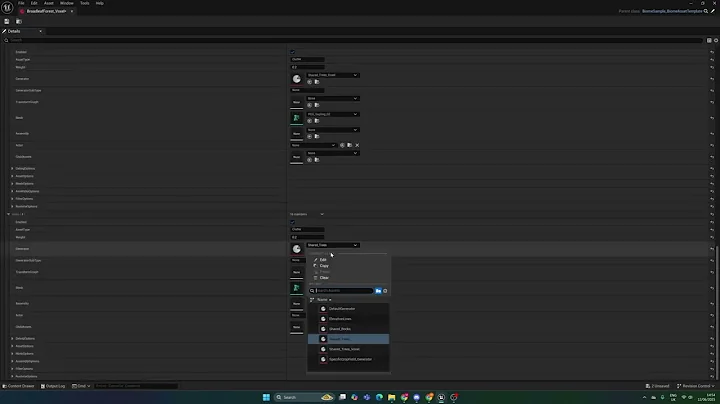Choose highlighted Shared_Trees in asset list
Image resolution: width=720 pixels, height=404 pixels.
[349, 339]
